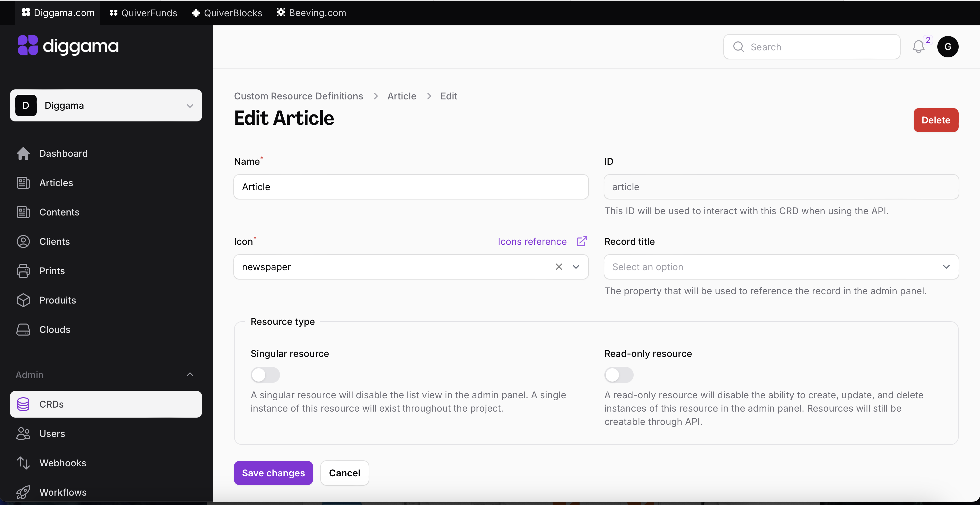Open the Prints section
This screenshot has width=980, height=505.
(52, 271)
